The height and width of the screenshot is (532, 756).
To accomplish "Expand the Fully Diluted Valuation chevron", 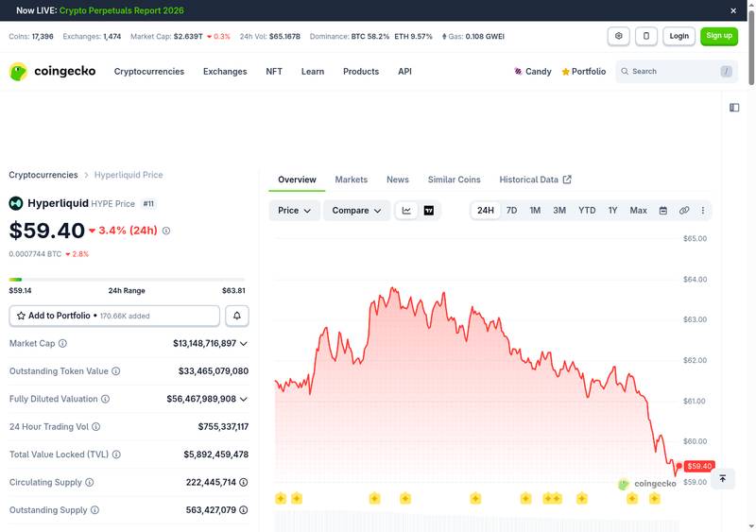I will 244,399.
